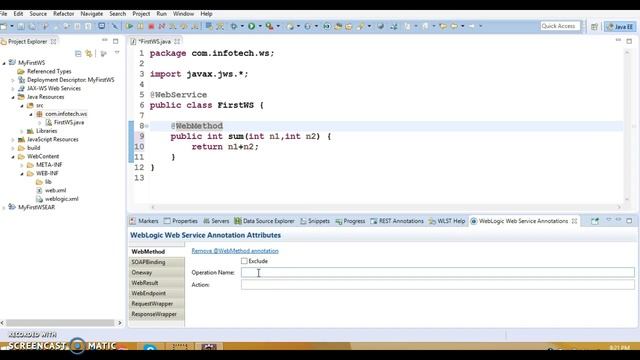
Task: Open the Window menu
Action: [x=183, y=13]
